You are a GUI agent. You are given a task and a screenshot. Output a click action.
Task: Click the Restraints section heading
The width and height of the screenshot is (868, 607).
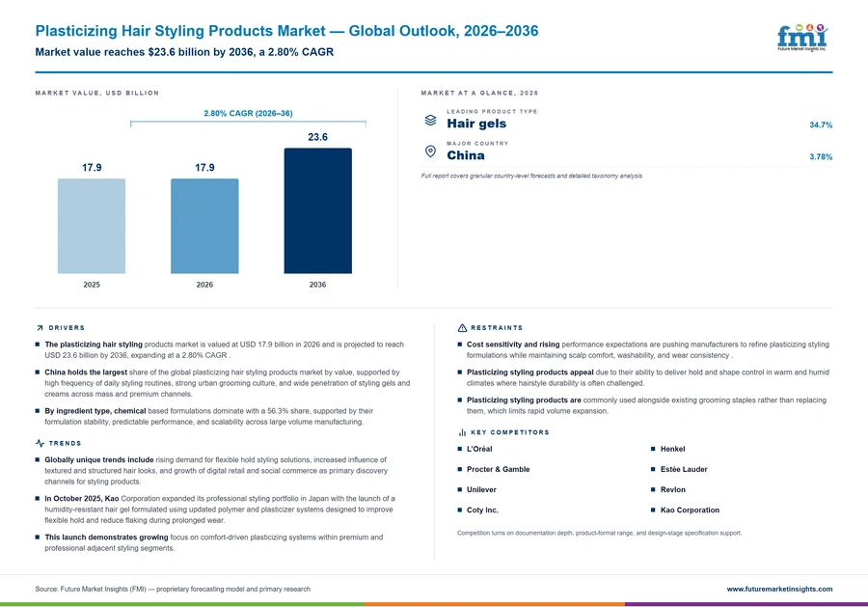497,328
